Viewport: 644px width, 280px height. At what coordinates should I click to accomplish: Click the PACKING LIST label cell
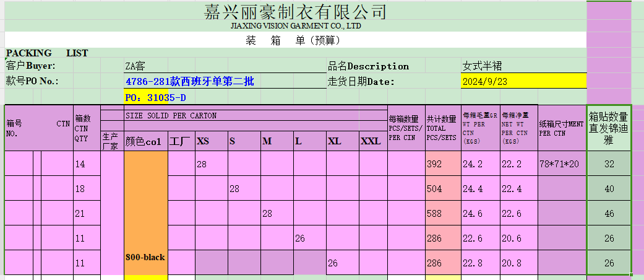pyautogui.click(x=47, y=53)
